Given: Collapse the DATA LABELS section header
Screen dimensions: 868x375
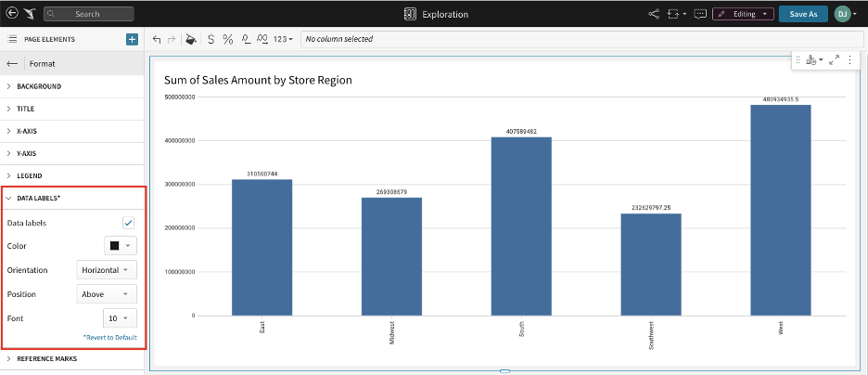Looking at the screenshot, I should click(x=37, y=198).
